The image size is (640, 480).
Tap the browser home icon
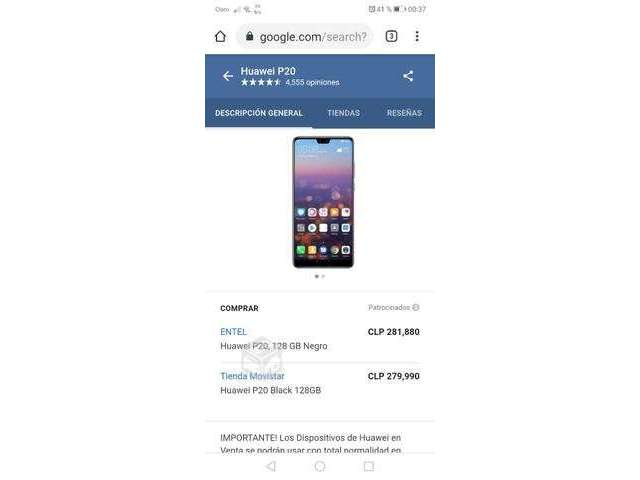pos(220,37)
